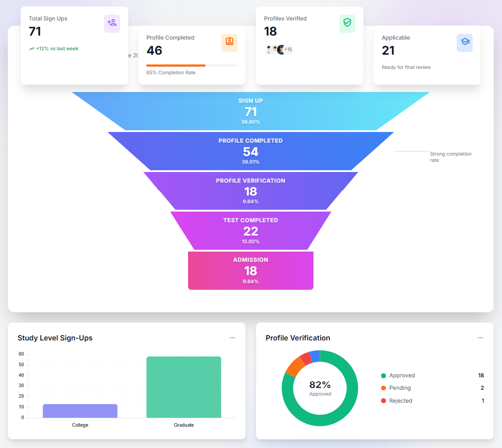Screen dimensions: 502x448
Task: Click the +15 avatar overflow badge
Action: click(x=288, y=50)
